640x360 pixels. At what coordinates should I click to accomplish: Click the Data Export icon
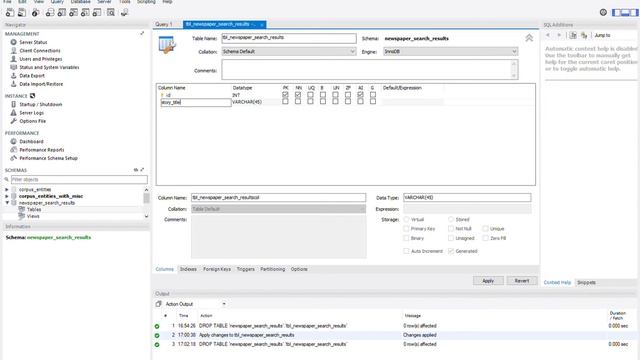(x=13, y=76)
